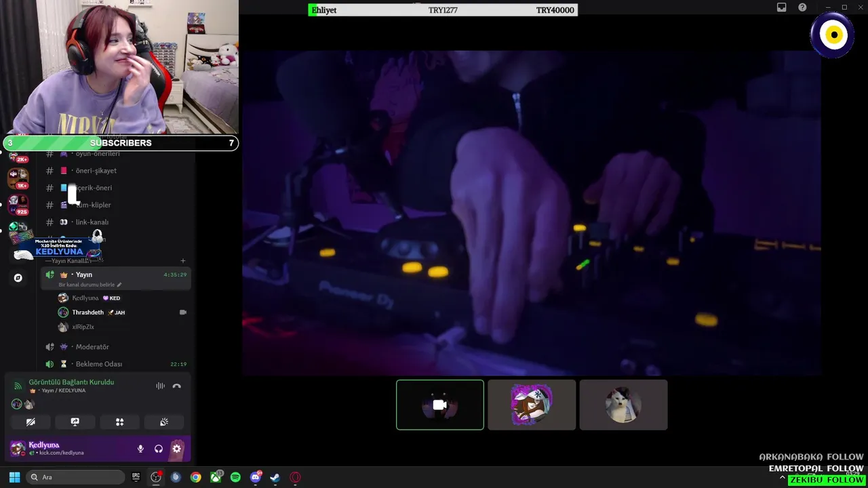This screenshot has height=488, width=868.
Task: Open the oyun-önerileri text channel
Action: (x=115, y=154)
